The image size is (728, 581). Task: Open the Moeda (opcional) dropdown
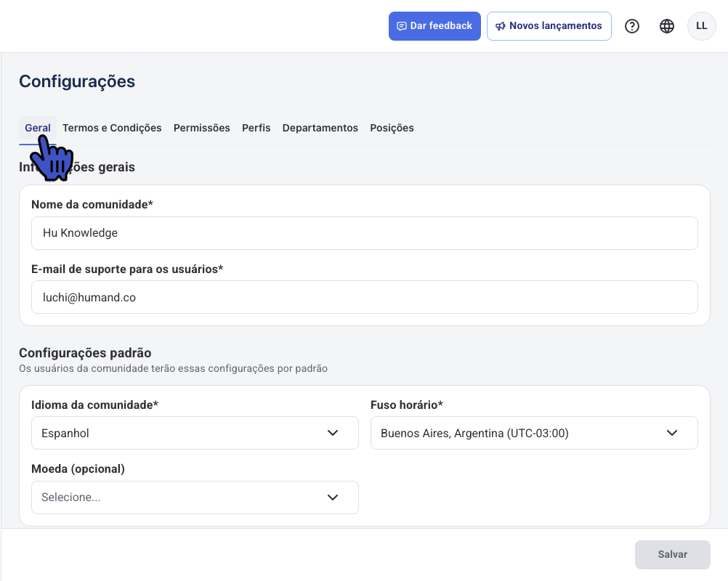(x=195, y=497)
